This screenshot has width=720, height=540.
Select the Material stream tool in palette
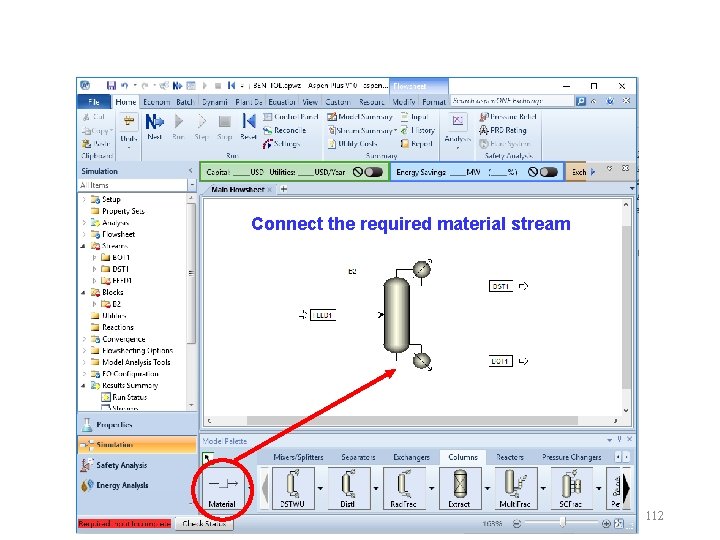223,490
